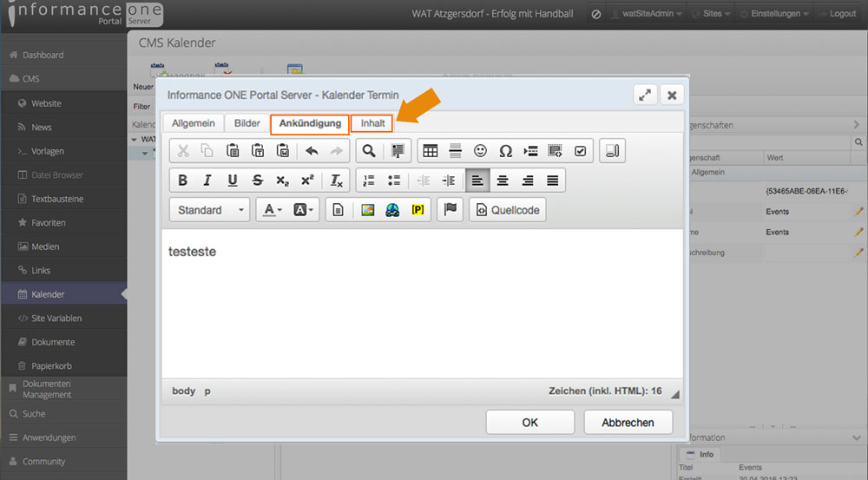Image resolution: width=868 pixels, height=480 pixels.
Task: Click Paste as plain text icon
Action: 258,150
